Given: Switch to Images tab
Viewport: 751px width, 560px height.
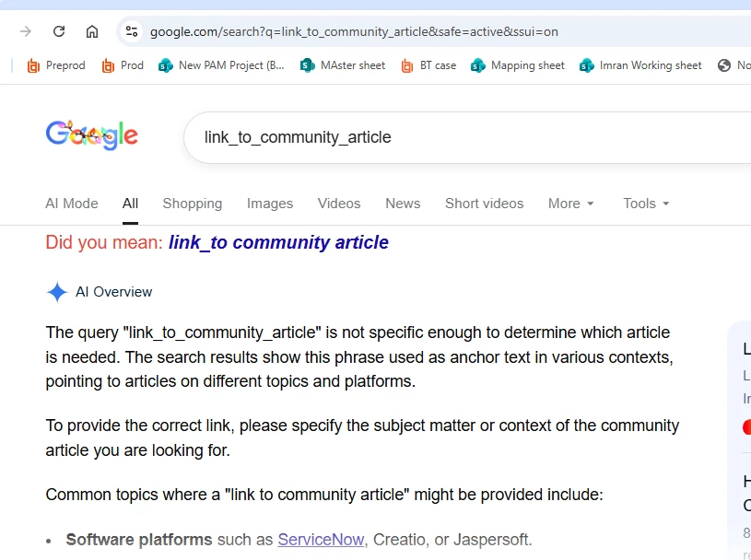Looking at the screenshot, I should [x=270, y=204].
